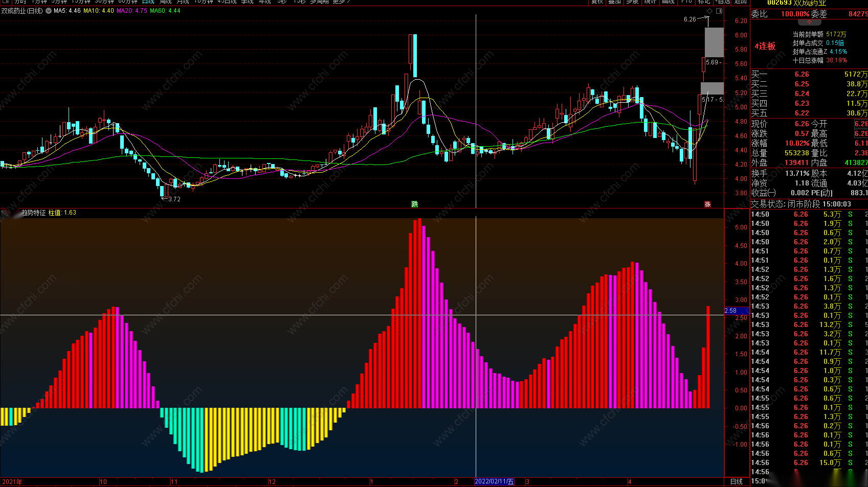The image size is (868, 487).
Task: Click the 复权 toolbar button
Action: point(597,2)
